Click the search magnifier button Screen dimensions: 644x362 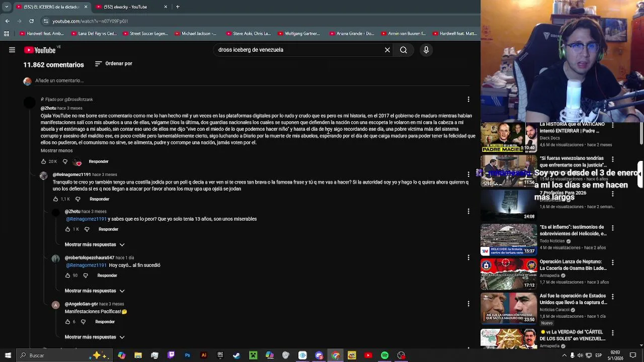click(x=404, y=50)
